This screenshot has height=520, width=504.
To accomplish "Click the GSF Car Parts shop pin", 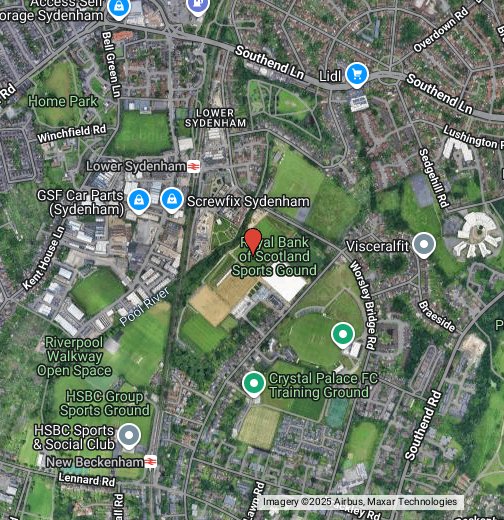I will coord(139,201).
